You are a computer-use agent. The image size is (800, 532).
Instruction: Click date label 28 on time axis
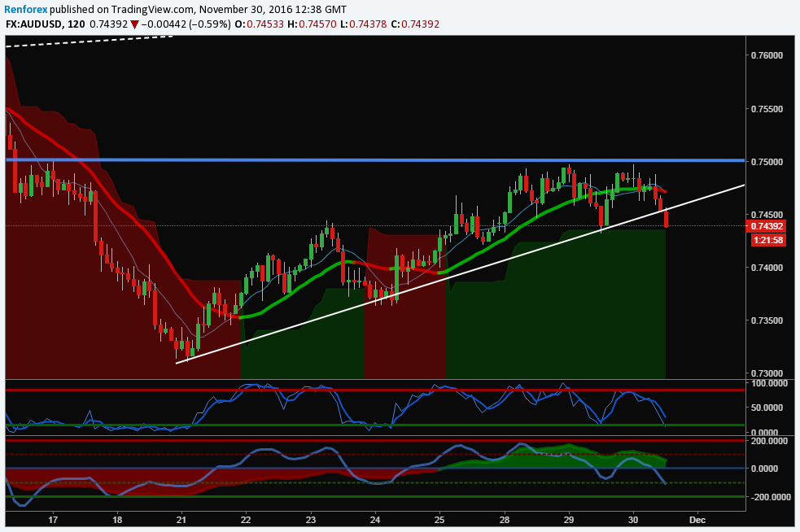coord(504,520)
